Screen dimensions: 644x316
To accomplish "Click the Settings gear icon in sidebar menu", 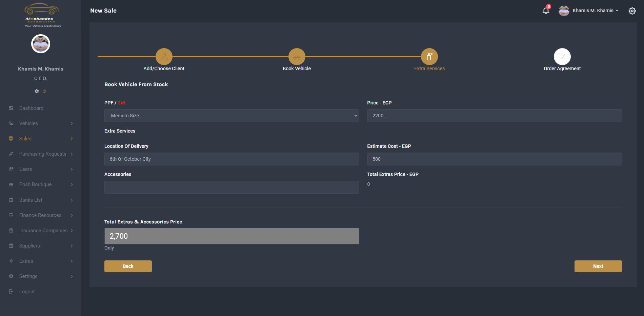I will pyautogui.click(x=11, y=276).
